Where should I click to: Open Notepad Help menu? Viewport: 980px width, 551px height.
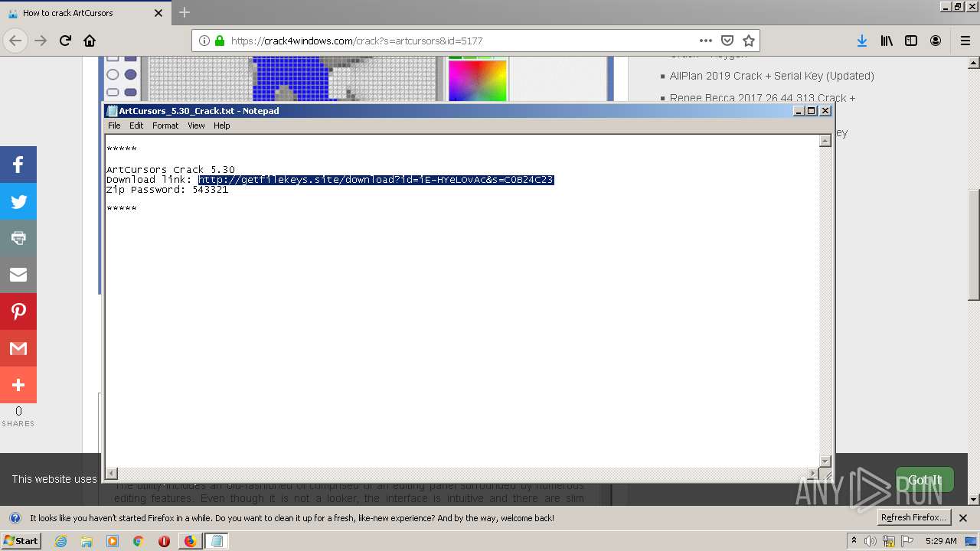coord(221,126)
